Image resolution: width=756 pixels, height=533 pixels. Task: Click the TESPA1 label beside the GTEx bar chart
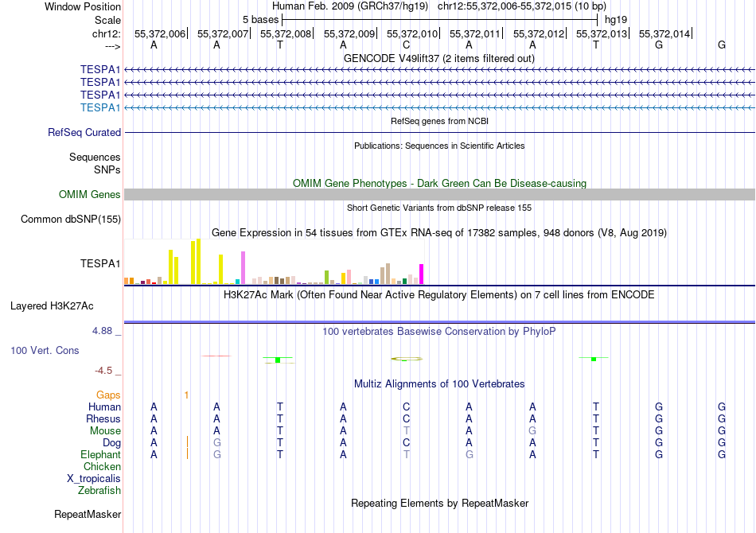click(99, 263)
